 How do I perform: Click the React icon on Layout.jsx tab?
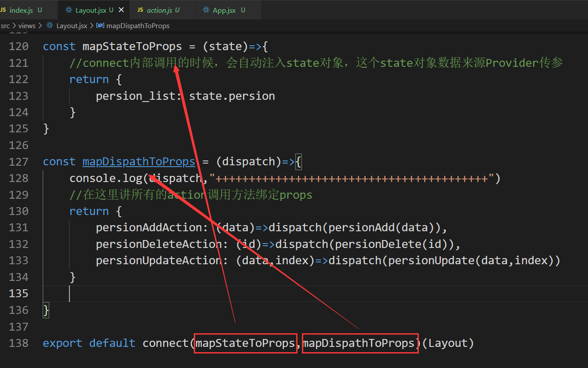[x=69, y=9]
